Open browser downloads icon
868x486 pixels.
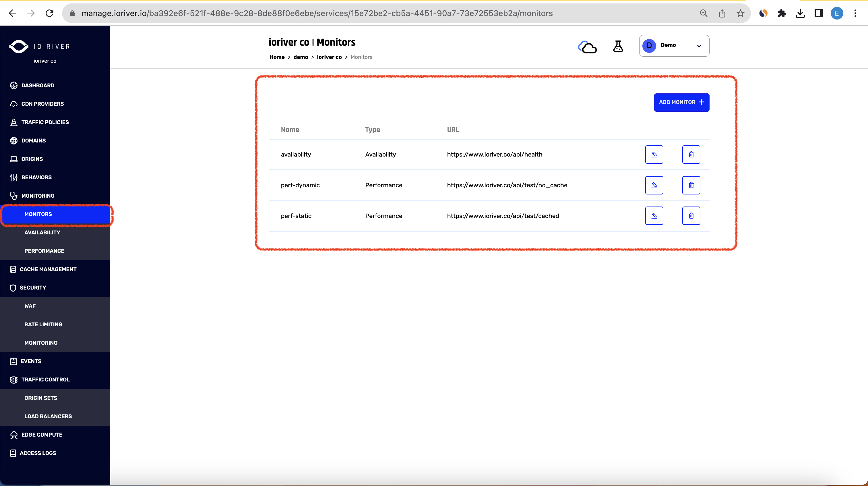800,13
